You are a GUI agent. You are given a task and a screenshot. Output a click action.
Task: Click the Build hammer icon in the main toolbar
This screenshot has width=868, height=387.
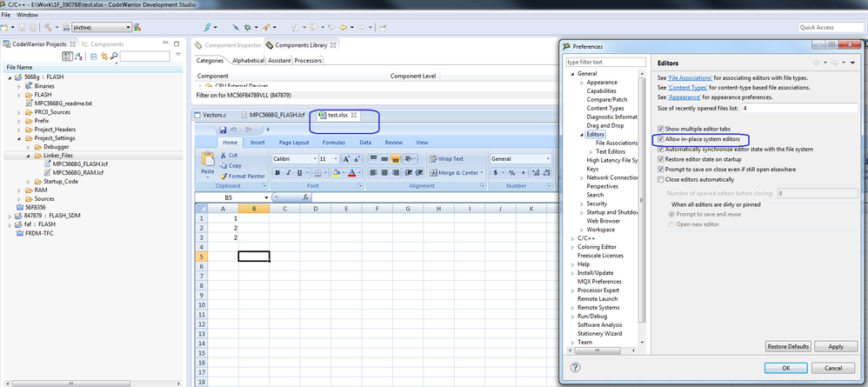pyautogui.click(x=48, y=27)
